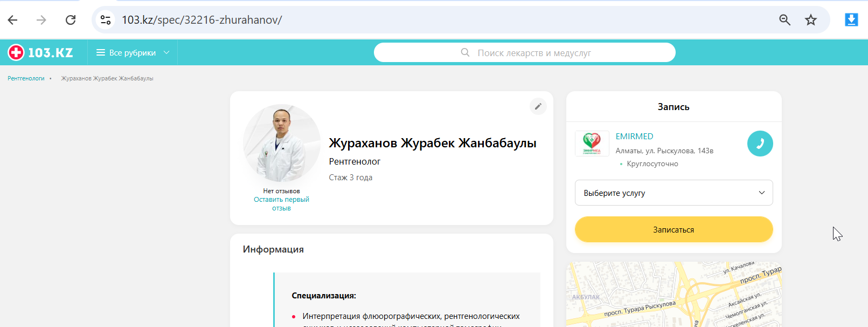Click the Специализация: subheading
This screenshot has height=327, width=868.
tap(324, 296)
